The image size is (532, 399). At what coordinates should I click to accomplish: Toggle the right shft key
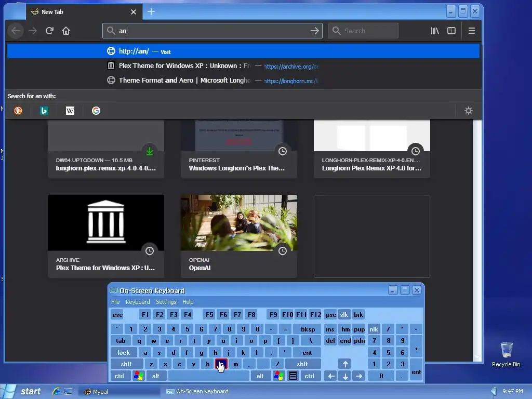pyautogui.click(x=302, y=364)
